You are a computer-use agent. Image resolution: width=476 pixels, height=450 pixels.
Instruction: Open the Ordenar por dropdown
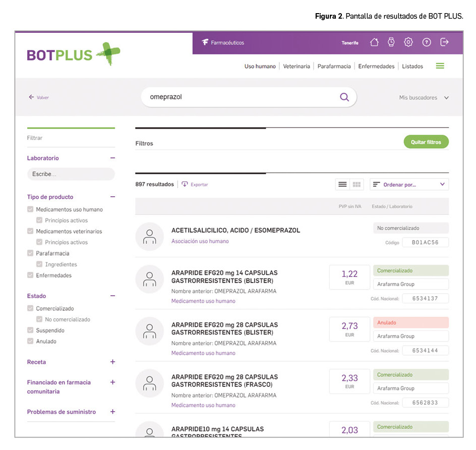pos(409,185)
